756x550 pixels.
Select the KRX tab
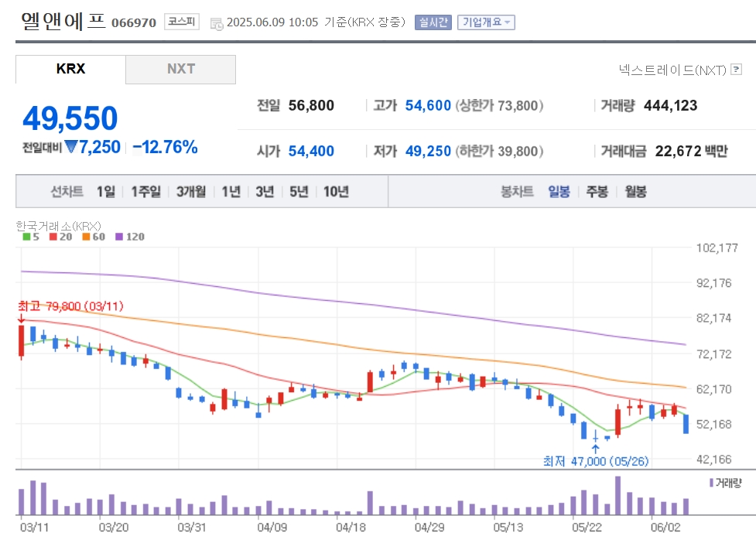[71, 69]
